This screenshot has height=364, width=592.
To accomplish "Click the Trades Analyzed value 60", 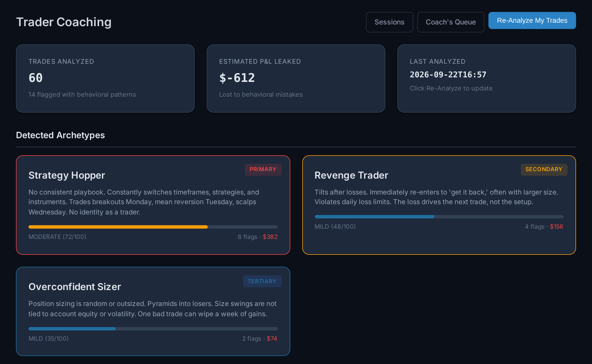I will coord(36,78).
